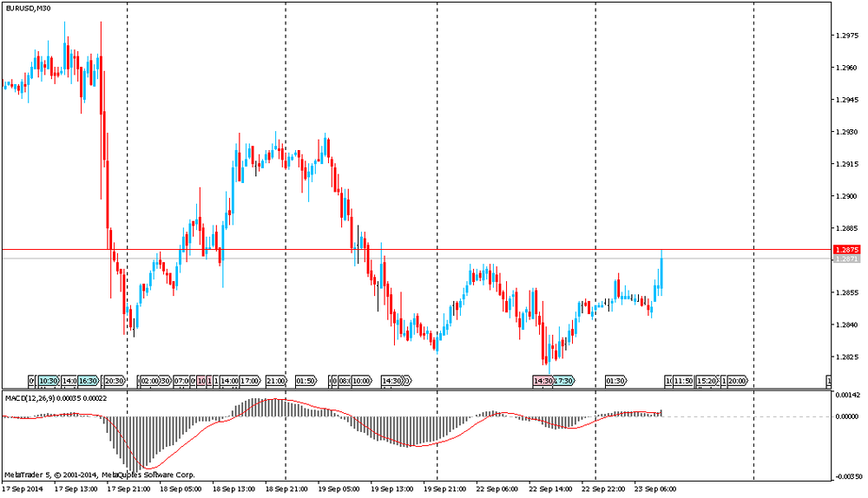Click the 17:00 event marker
This screenshot has height=498, width=868.
click(x=250, y=381)
